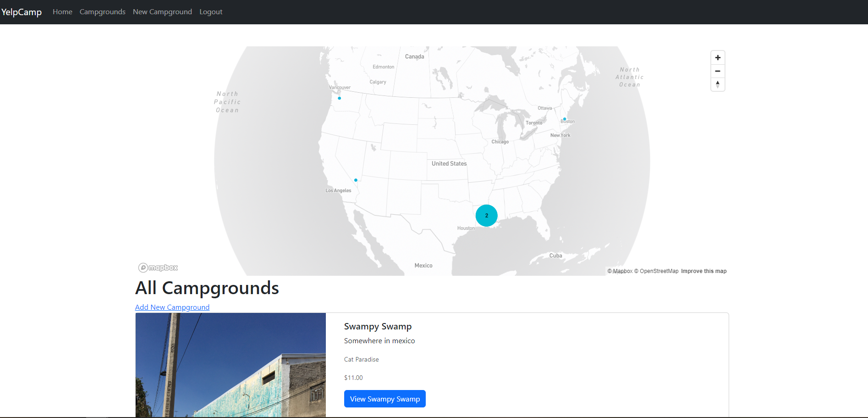This screenshot has width=868, height=418.
Task: Log out via the Logout link
Action: click(211, 12)
